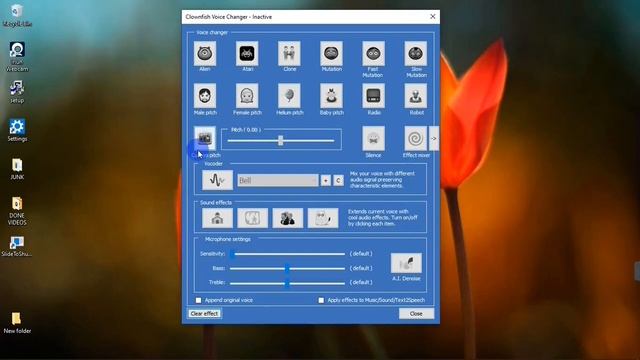This screenshot has width=640, height=360.
Task: Expand more effects with arrow button
Action: pos(433,139)
